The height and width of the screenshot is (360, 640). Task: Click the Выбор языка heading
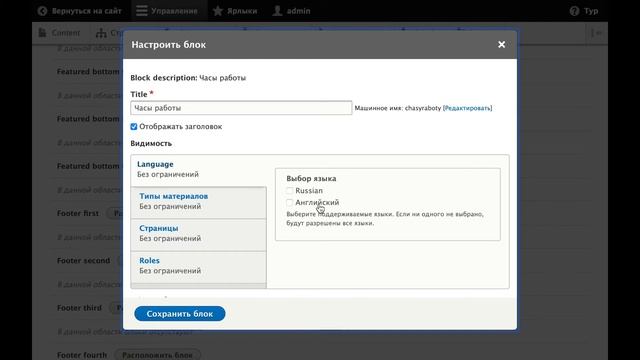point(311,178)
